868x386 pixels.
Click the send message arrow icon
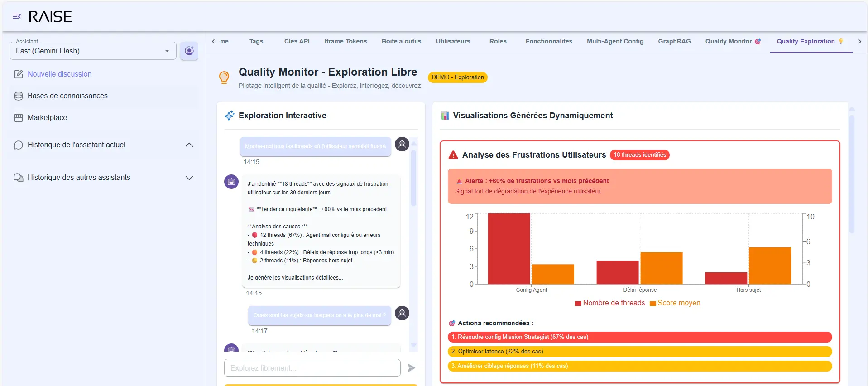point(411,368)
